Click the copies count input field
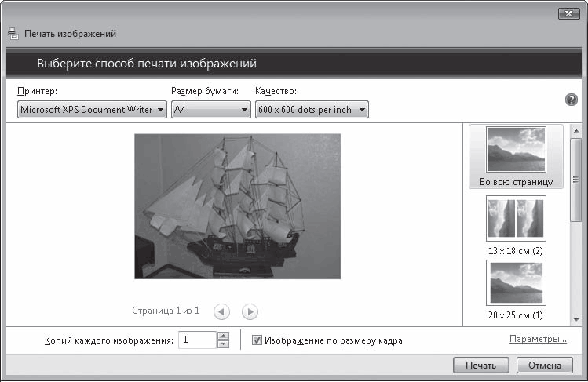The height and width of the screenshot is (382, 588). (196, 340)
